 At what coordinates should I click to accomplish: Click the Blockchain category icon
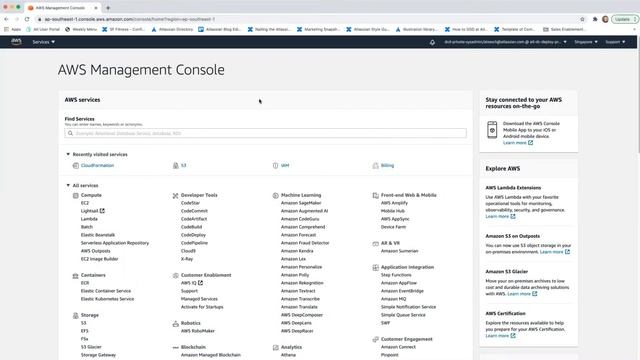pyautogui.click(x=176, y=347)
